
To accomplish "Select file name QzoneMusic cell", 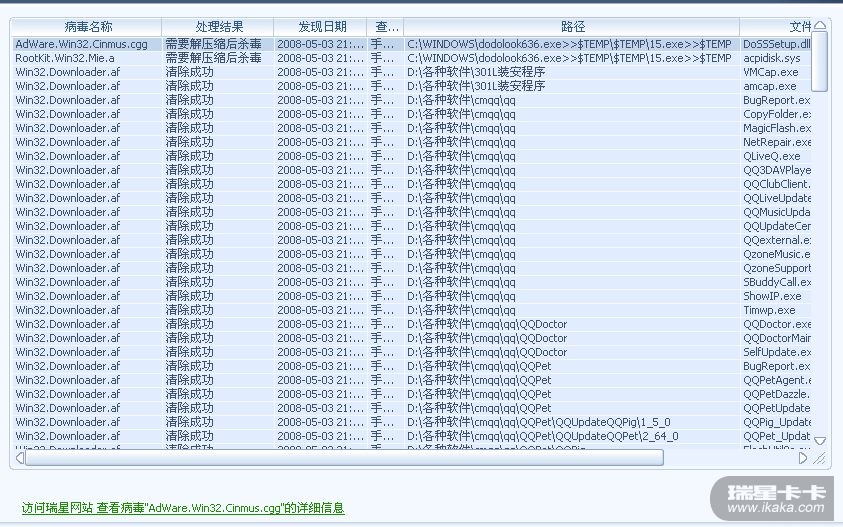I will point(776,254).
